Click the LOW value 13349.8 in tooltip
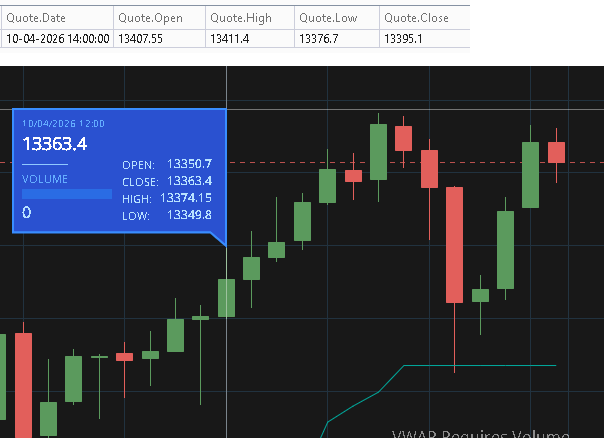 click(189, 215)
